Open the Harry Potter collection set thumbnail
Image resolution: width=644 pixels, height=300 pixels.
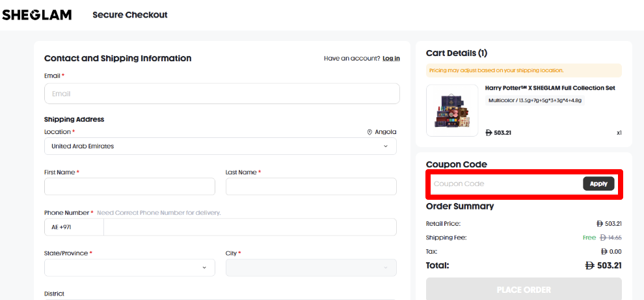pyautogui.click(x=452, y=111)
